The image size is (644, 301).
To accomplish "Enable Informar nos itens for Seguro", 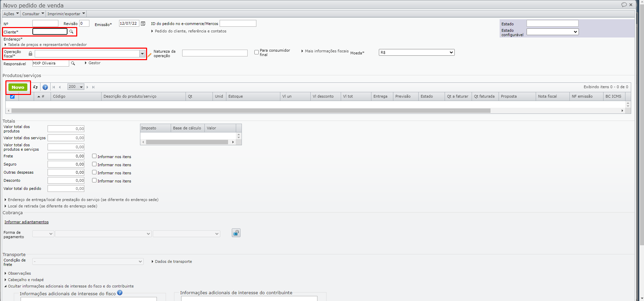I will [x=94, y=164].
